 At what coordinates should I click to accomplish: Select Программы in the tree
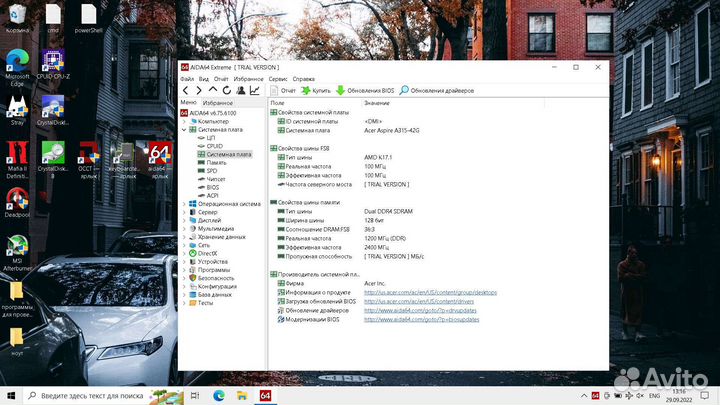tap(214, 270)
